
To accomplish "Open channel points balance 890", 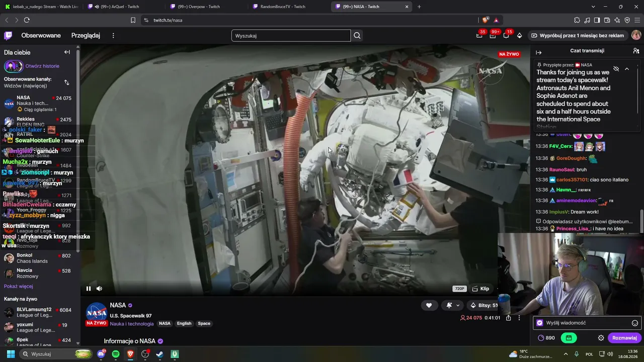I will (x=546, y=338).
